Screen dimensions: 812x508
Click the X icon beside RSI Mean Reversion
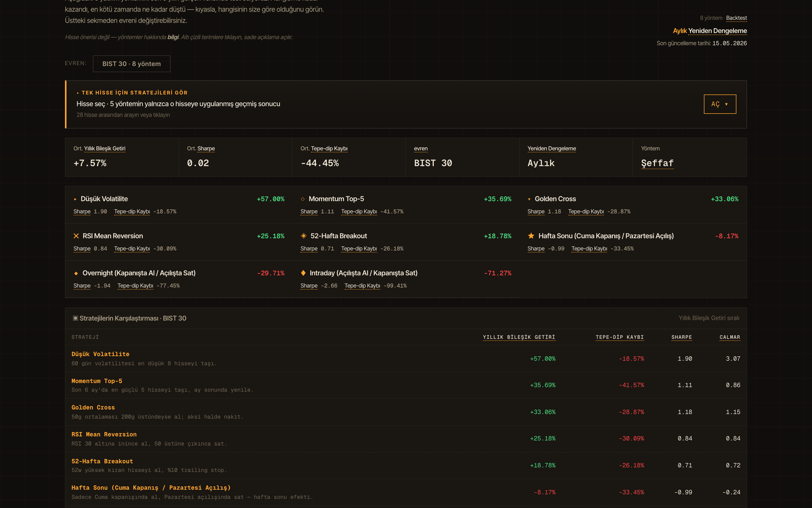(x=76, y=236)
